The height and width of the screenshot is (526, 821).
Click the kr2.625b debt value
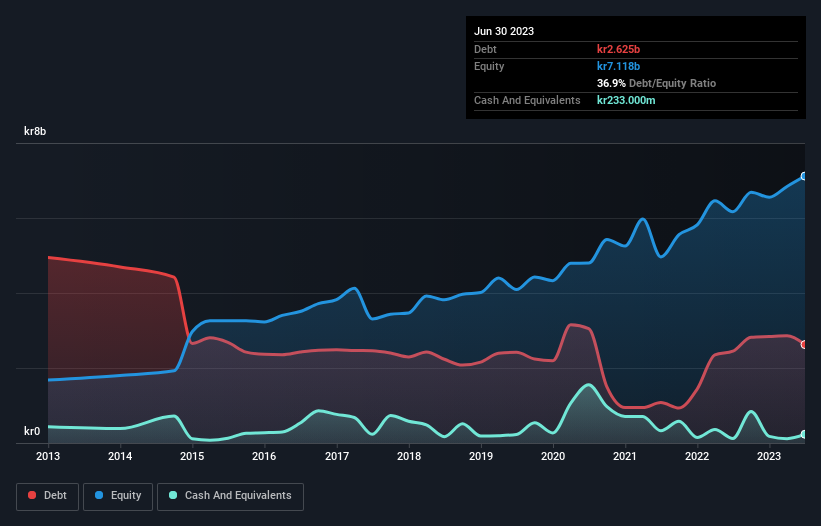tap(618, 49)
